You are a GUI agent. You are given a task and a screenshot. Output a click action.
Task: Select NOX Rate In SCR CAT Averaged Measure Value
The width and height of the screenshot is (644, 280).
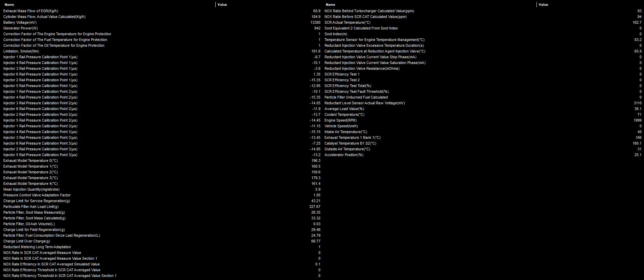162,253
